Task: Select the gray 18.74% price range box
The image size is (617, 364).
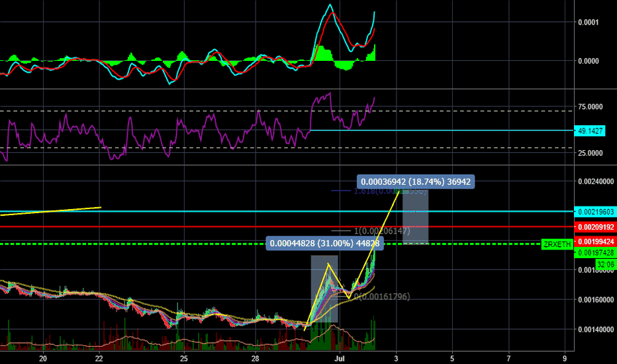Action: [x=416, y=217]
